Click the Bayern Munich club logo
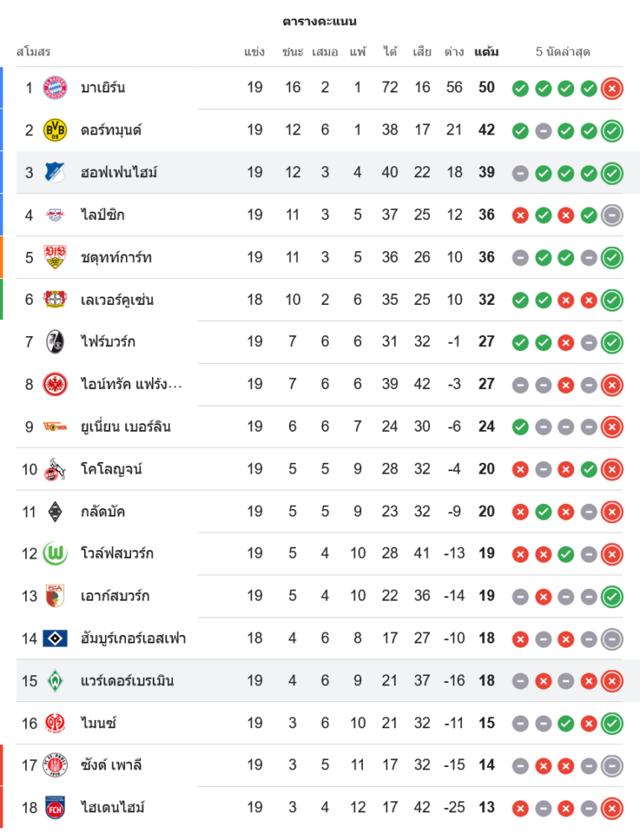The height and width of the screenshot is (840, 640). [x=55, y=87]
